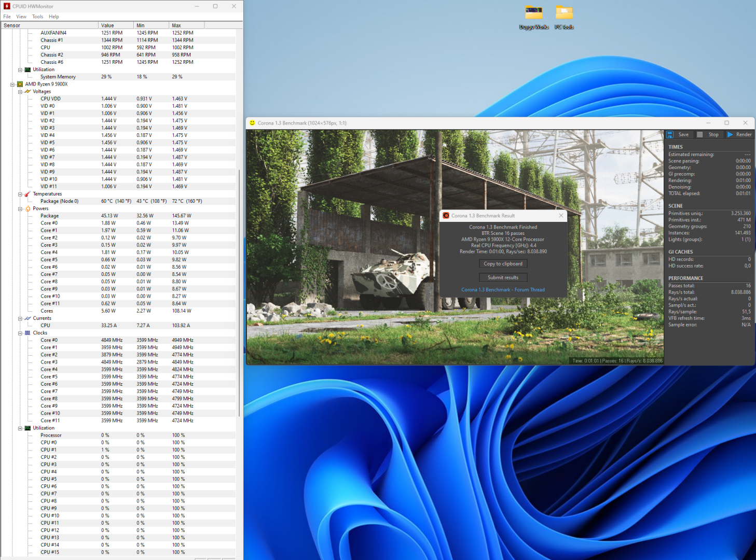
Task: Open the Corona Benchmark Forum Thread link
Action: (x=503, y=290)
